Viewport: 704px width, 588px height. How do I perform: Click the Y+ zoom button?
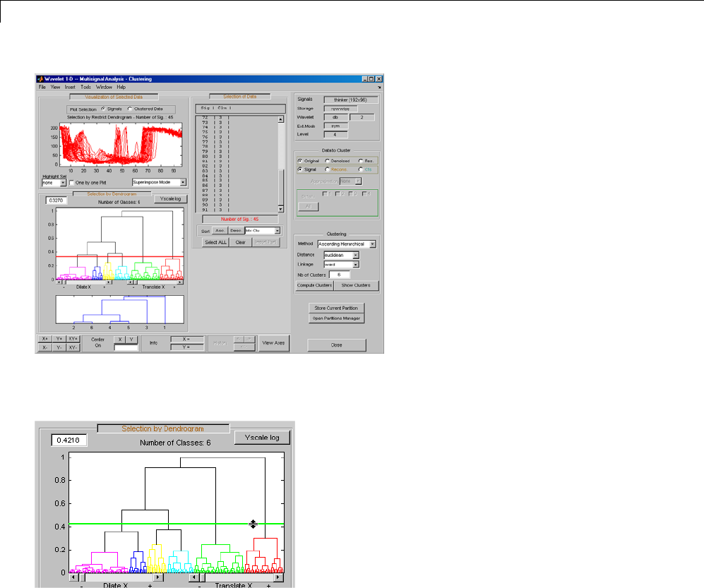59,340
